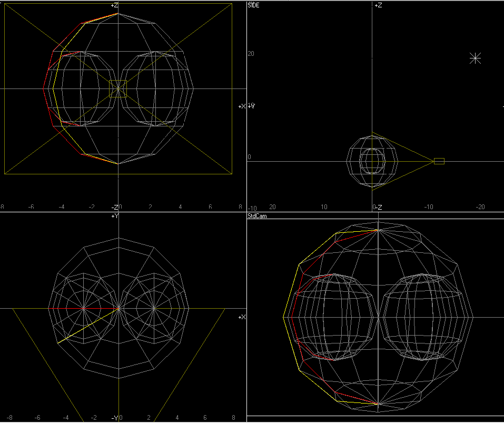Click the +X axis label in front view

coord(242,106)
